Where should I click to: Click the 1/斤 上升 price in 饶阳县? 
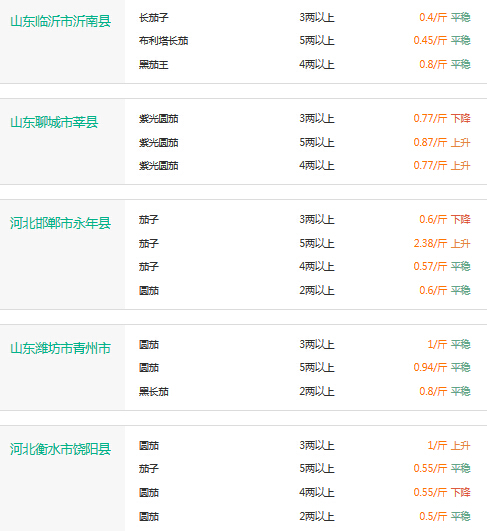[449, 445]
